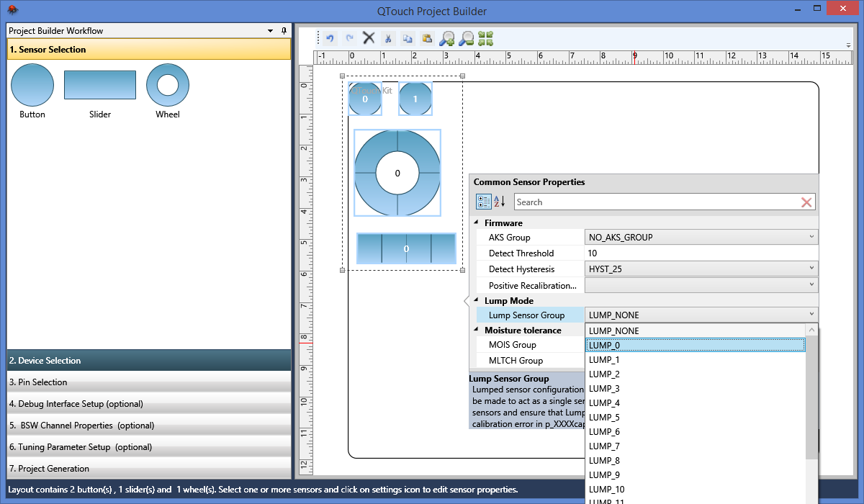Click the Fit to window green arrows icon
Screen dimensions: 864x504
(485, 39)
